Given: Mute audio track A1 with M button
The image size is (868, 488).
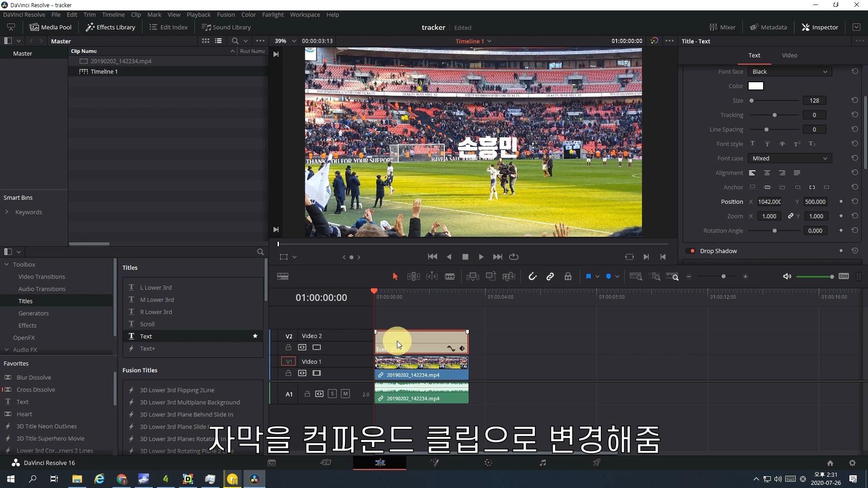Looking at the screenshot, I should point(345,394).
